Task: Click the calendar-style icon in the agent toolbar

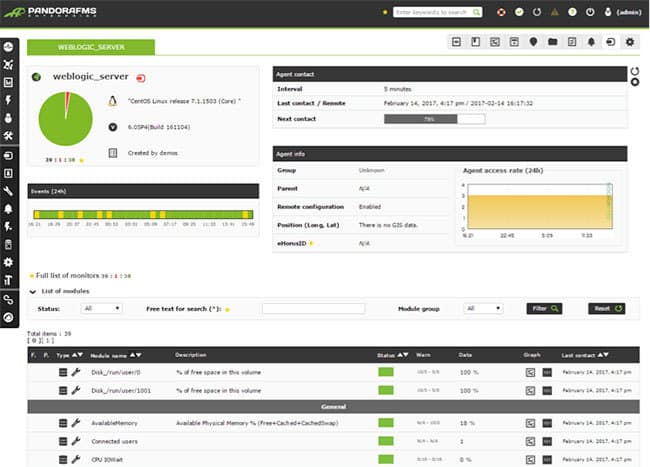Action: [x=514, y=42]
